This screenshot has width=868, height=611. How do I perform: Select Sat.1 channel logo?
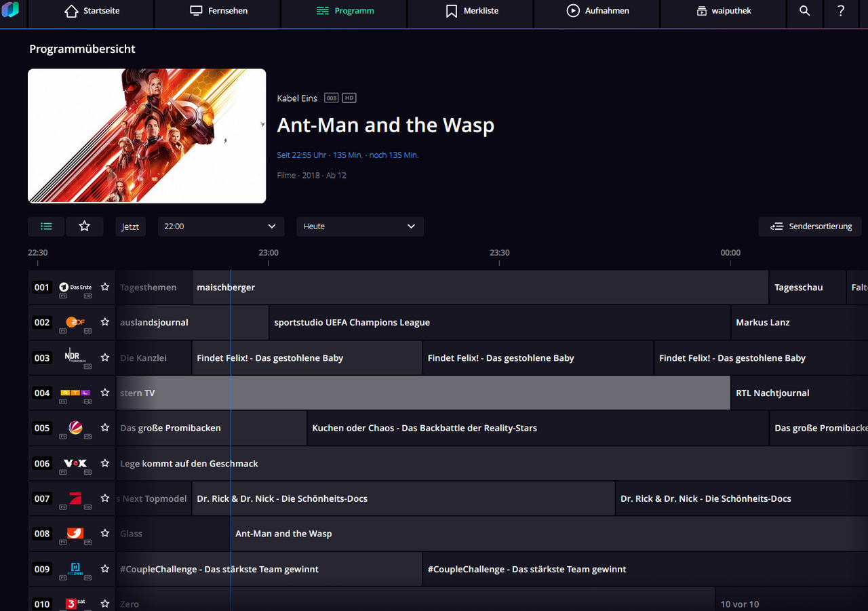tap(75, 428)
